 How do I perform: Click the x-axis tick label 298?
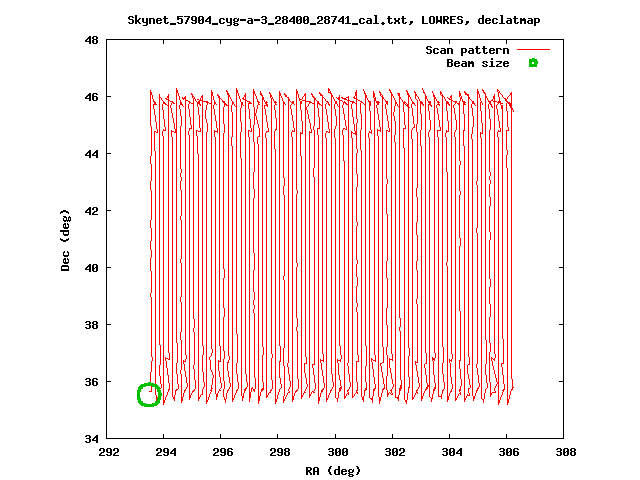pyautogui.click(x=280, y=452)
